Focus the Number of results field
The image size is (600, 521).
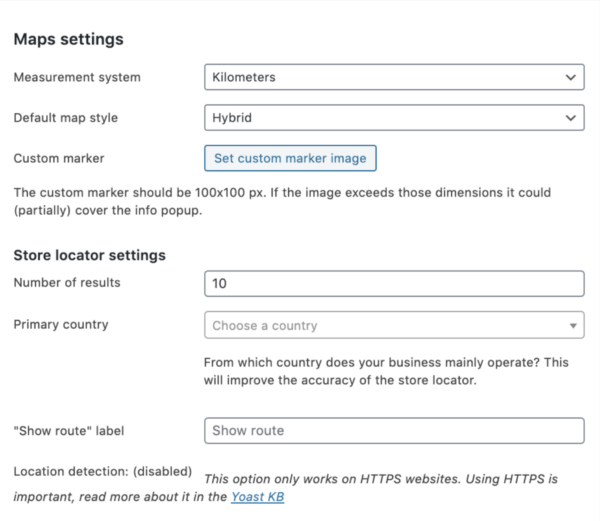click(x=394, y=283)
